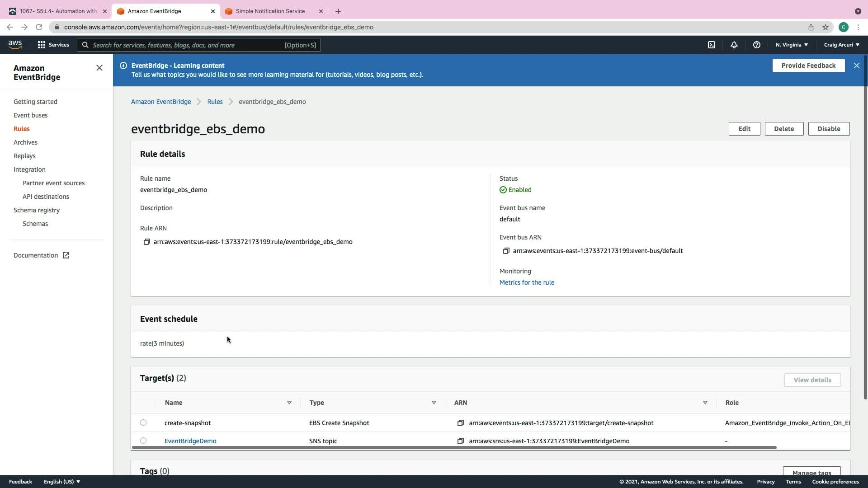Copy the create-snapshot target ARN

coord(460,423)
